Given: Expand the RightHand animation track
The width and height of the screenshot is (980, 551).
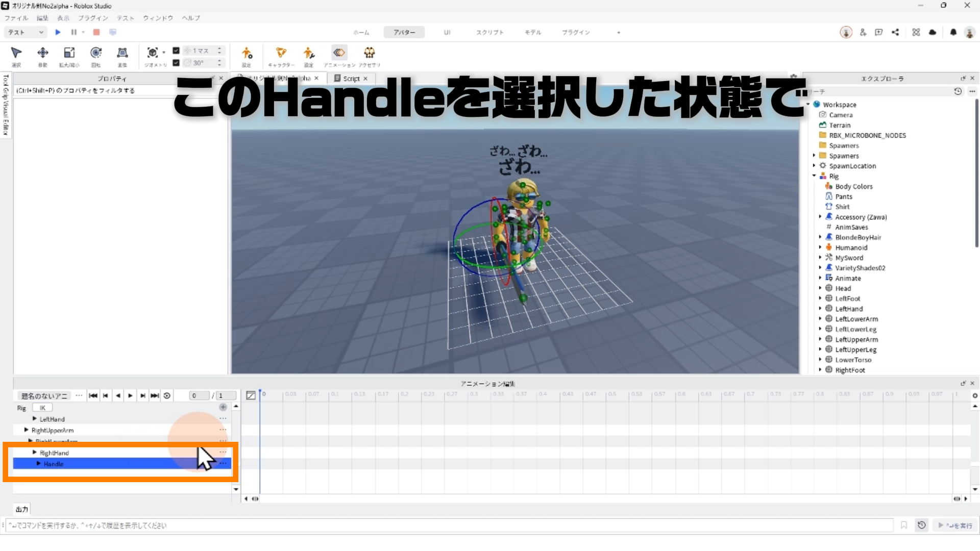Looking at the screenshot, I should [35, 453].
